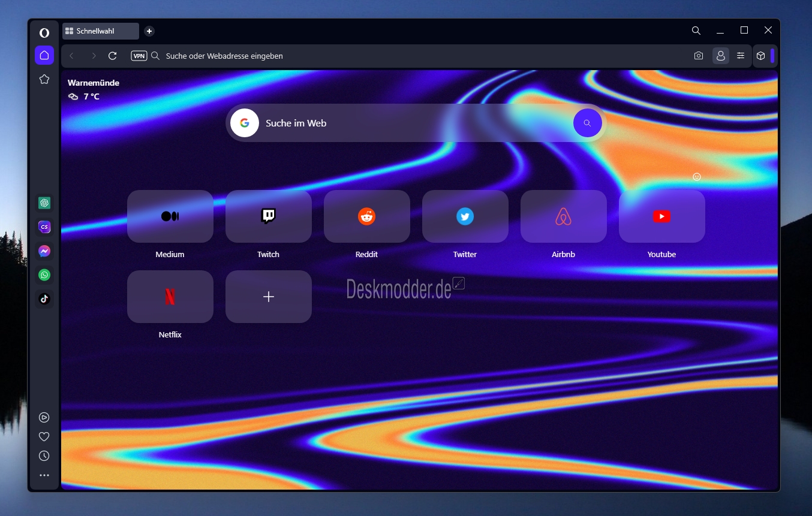Open History clock icon in sidebar
The image size is (812, 516).
(44, 456)
